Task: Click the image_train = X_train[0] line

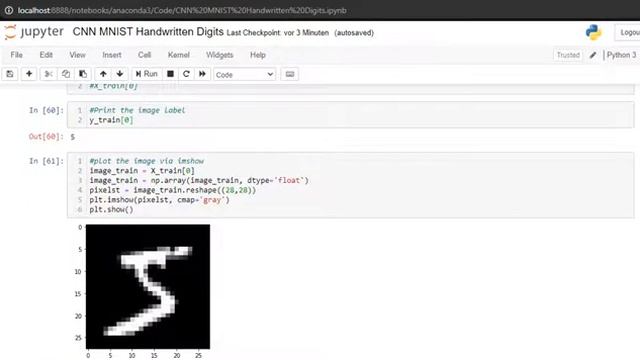Action: point(142,171)
